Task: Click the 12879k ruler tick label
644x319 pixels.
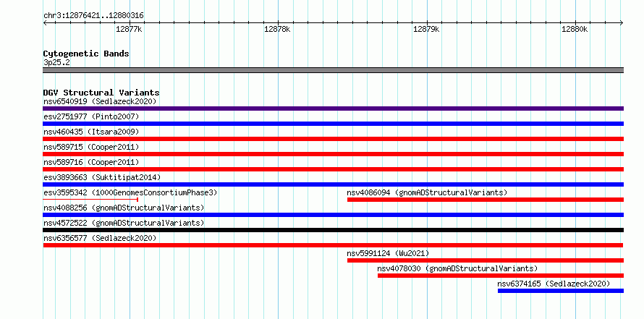Action: (426, 29)
